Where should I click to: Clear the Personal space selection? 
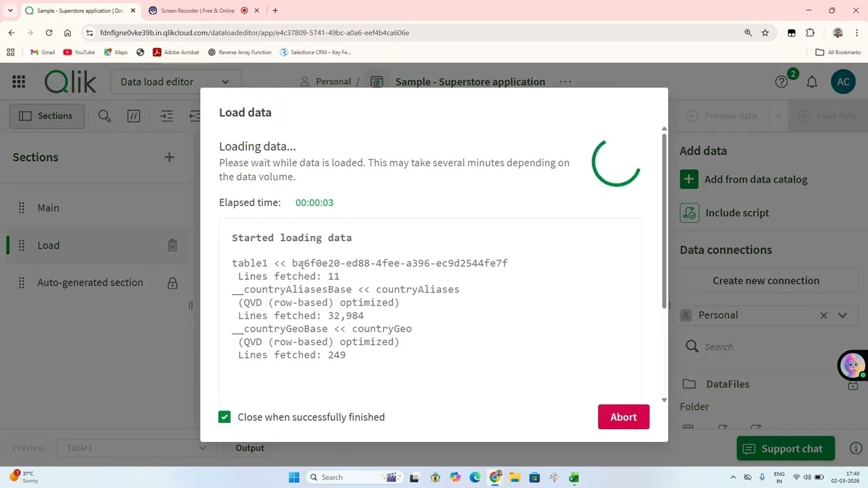824,315
